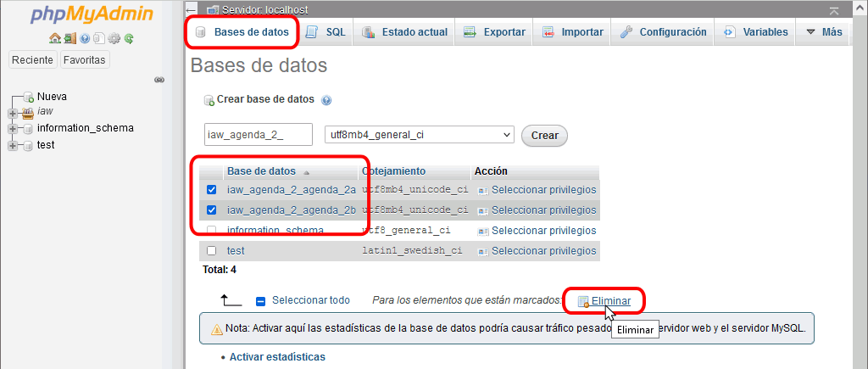Image resolution: width=868 pixels, height=369 pixels.
Task: Click latin1_swedish_ci collation text
Action: click(413, 251)
